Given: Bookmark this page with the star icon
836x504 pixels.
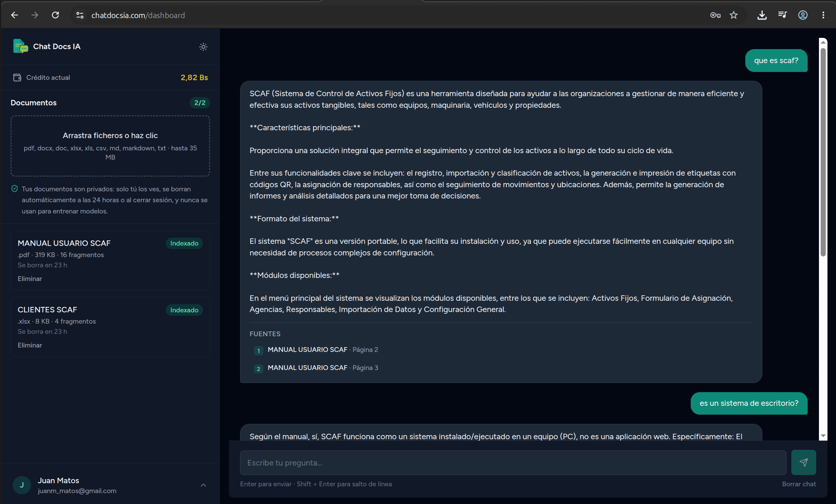Looking at the screenshot, I should 734,15.
